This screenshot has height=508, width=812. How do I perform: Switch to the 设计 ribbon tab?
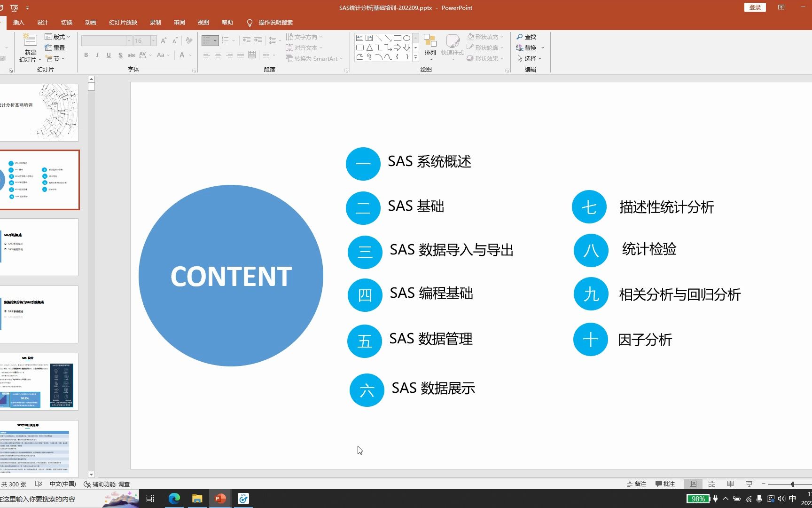(x=42, y=22)
